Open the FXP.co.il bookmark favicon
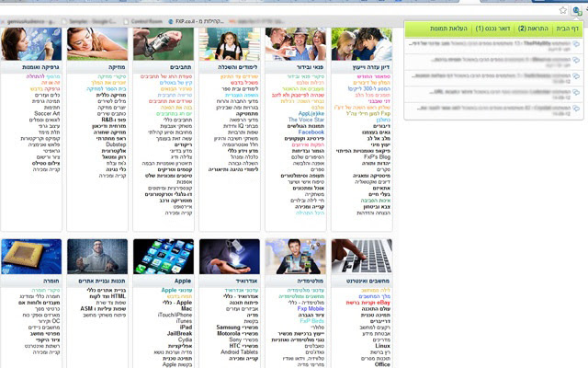 171,21
